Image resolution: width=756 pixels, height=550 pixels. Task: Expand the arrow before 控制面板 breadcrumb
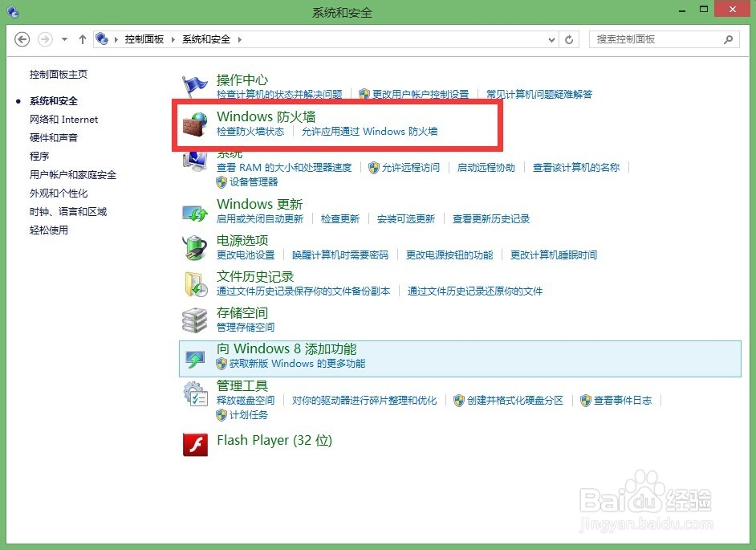coord(116,39)
